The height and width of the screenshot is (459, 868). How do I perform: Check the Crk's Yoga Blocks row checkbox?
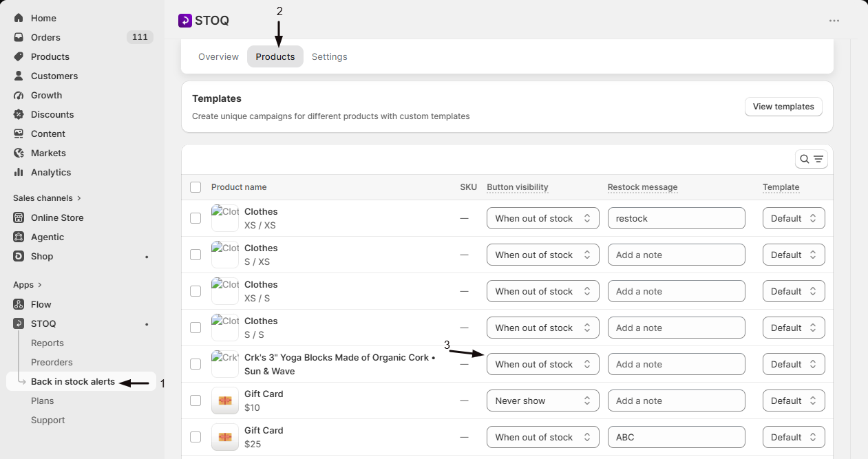195,364
